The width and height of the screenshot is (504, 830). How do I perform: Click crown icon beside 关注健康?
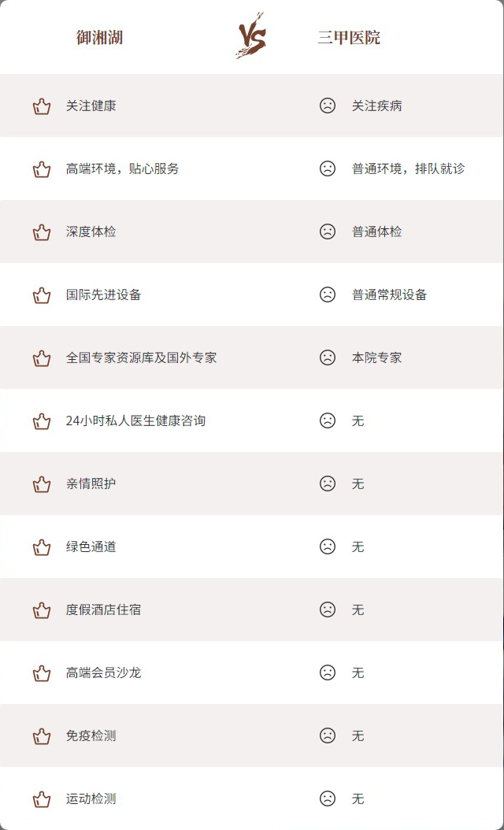point(42,106)
